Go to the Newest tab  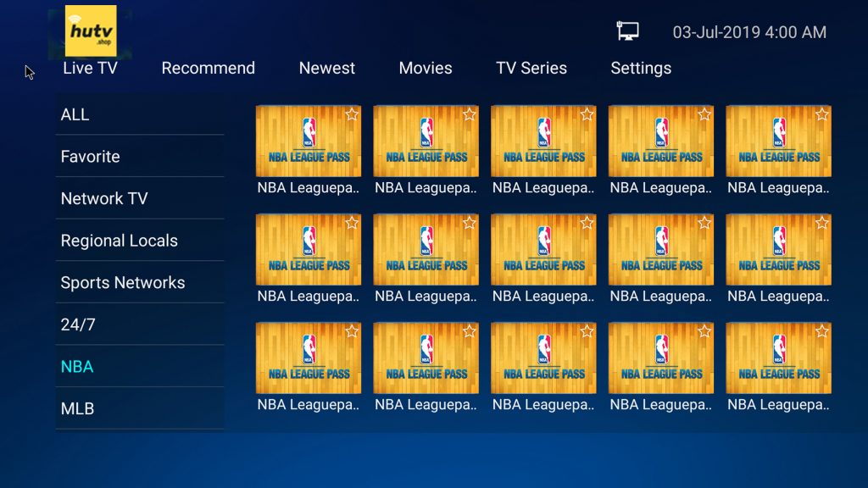pyautogui.click(x=326, y=68)
